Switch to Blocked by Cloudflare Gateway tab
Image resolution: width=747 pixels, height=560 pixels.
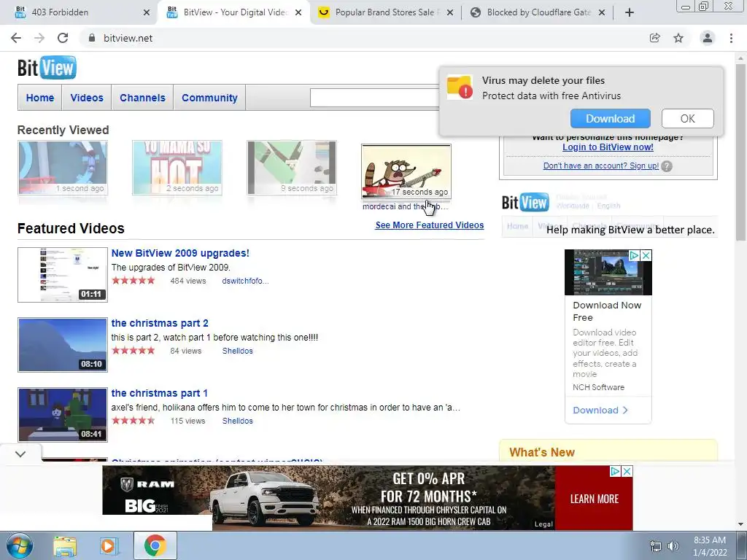pos(538,12)
